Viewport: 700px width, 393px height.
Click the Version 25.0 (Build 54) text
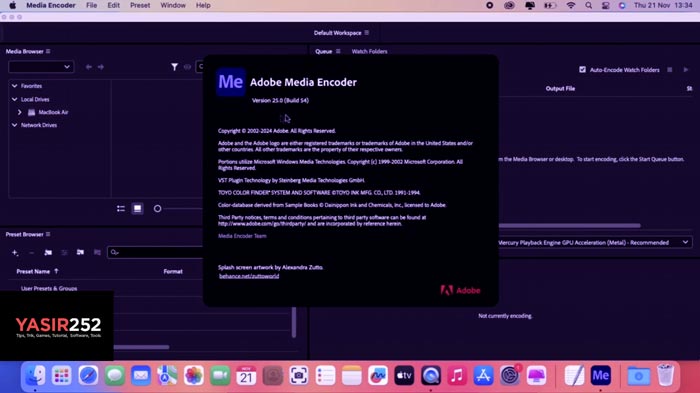pos(280,100)
